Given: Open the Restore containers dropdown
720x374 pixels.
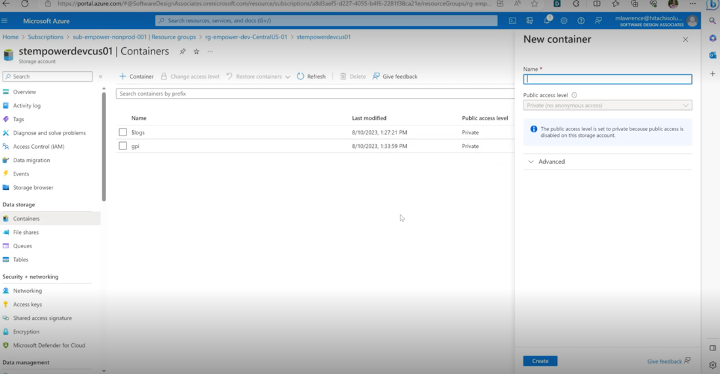Looking at the screenshot, I should click(x=258, y=77).
